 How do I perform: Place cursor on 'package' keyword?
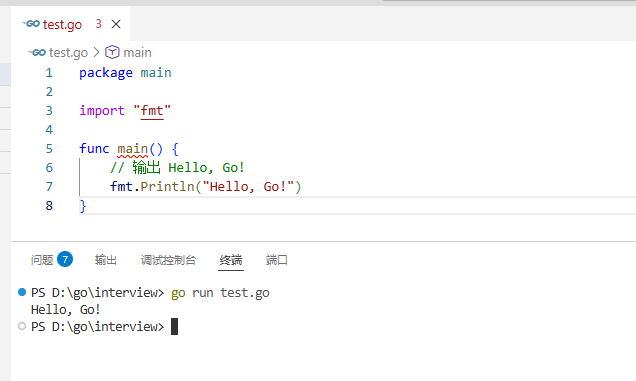pos(106,73)
